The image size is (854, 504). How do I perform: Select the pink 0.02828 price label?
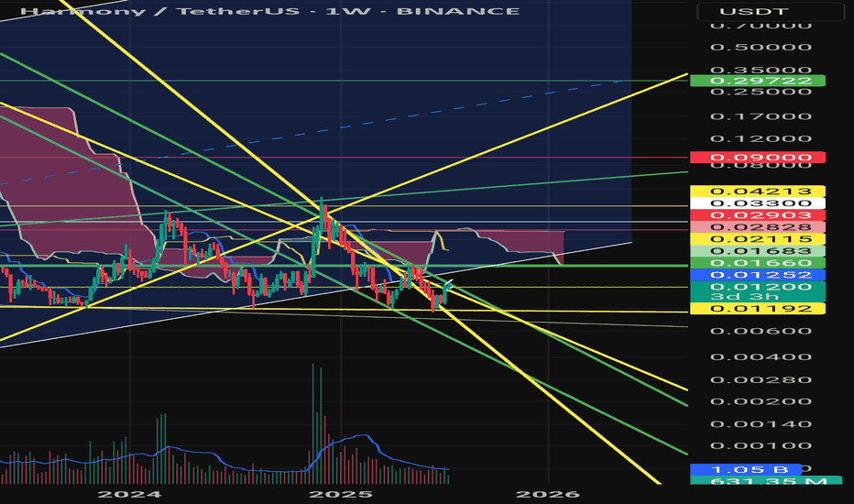757,227
